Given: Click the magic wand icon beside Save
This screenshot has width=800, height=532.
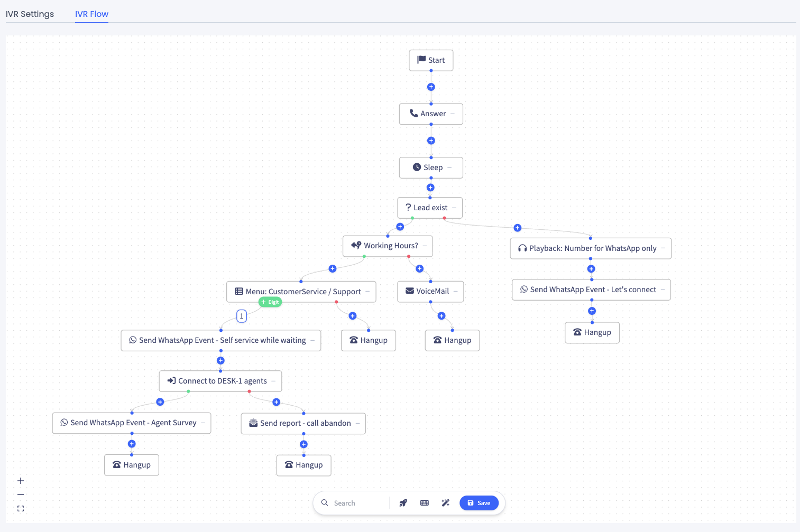Looking at the screenshot, I should (445, 502).
